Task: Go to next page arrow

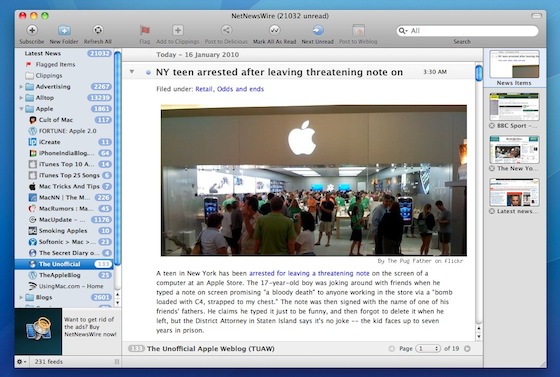Action: 467,348
